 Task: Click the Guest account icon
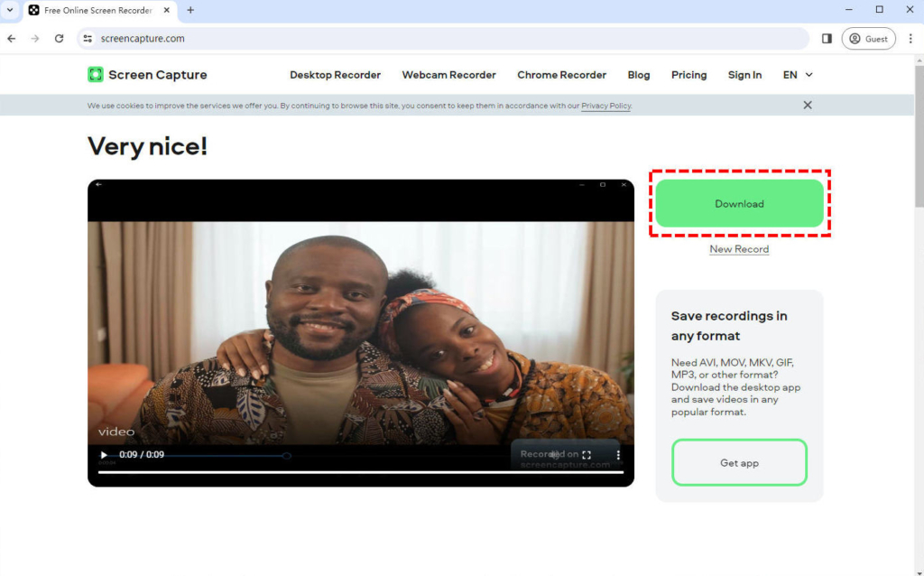(855, 38)
